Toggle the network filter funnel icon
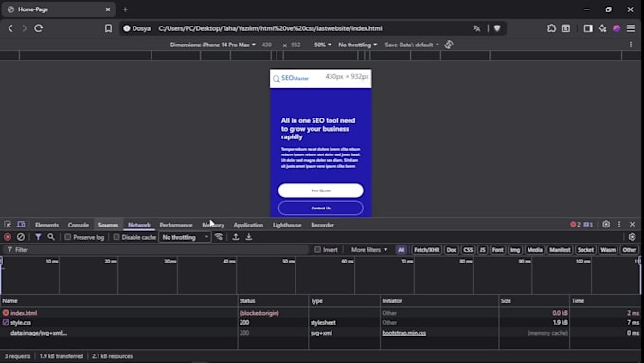The width and height of the screenshot is (644, 363). pyautogui.click(x=38, y=237)
